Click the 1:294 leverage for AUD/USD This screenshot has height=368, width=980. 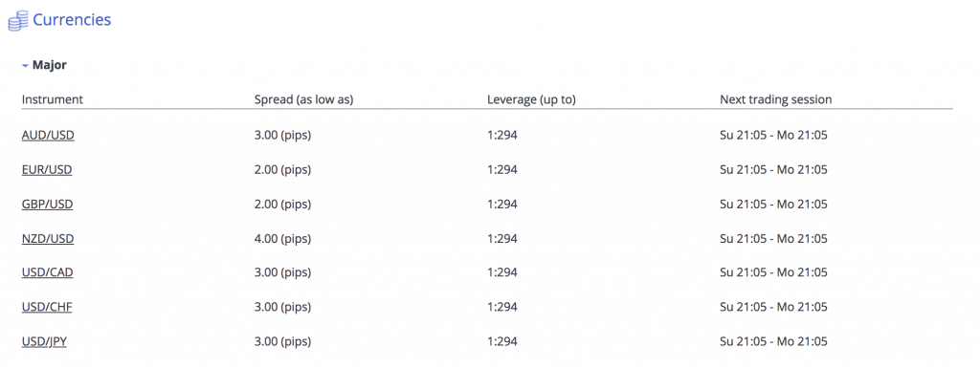[x=502, y=136]
